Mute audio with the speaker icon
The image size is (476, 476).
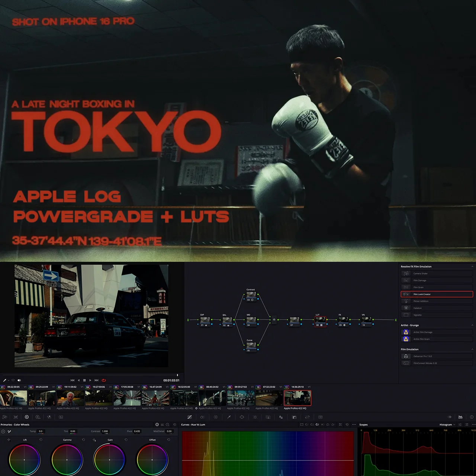(19, 380)
